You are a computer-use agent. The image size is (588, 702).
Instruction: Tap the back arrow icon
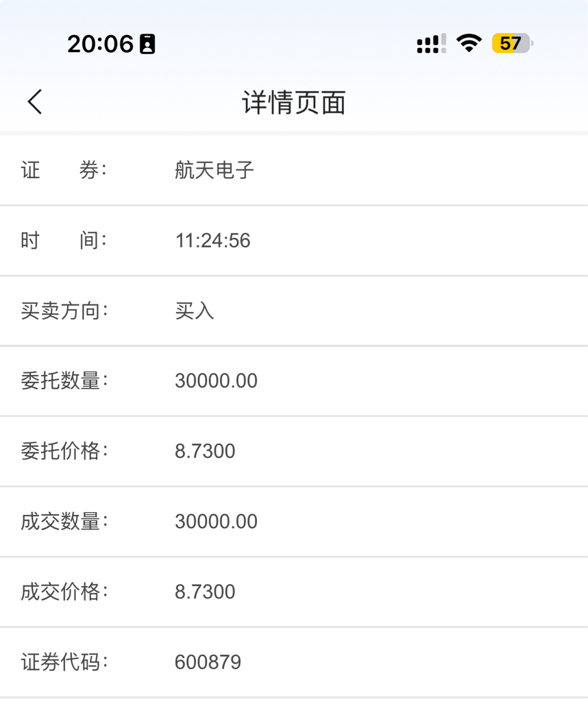35,101
